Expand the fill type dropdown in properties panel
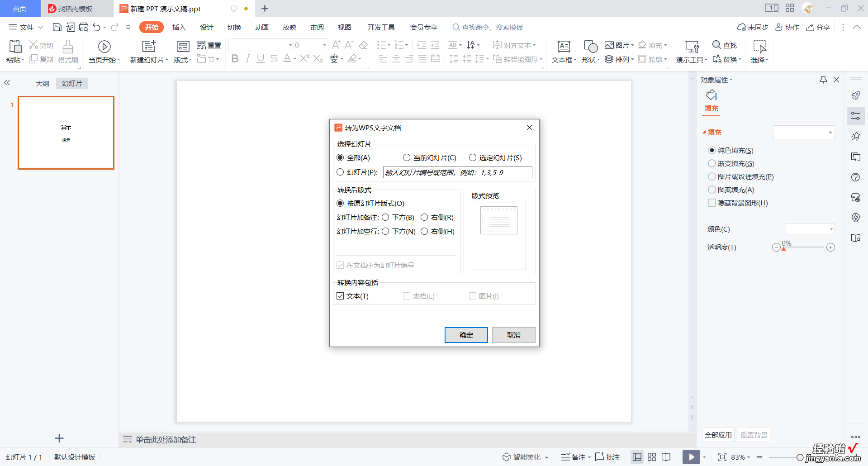Viewport: 868px width, 466px height. (830, 133)
